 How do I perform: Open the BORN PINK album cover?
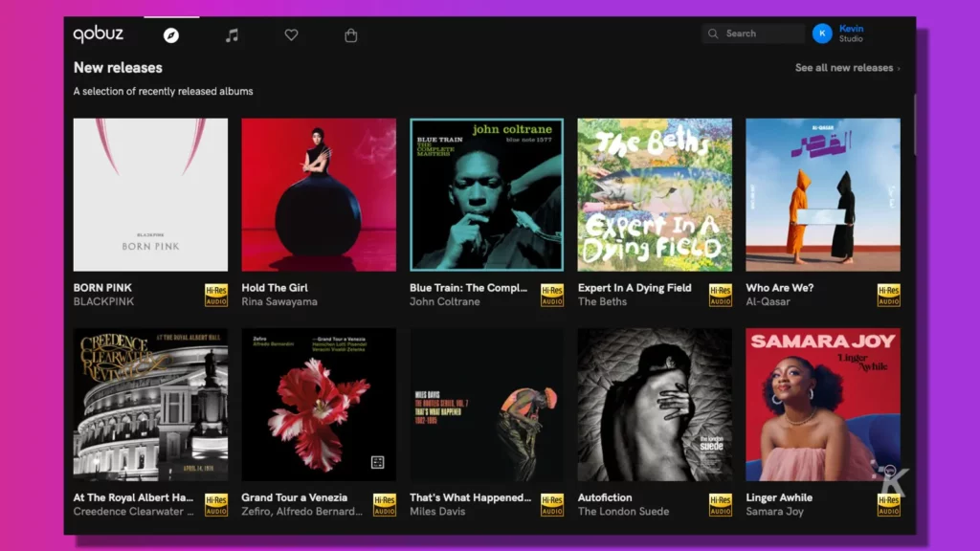(x=150, y=194)
